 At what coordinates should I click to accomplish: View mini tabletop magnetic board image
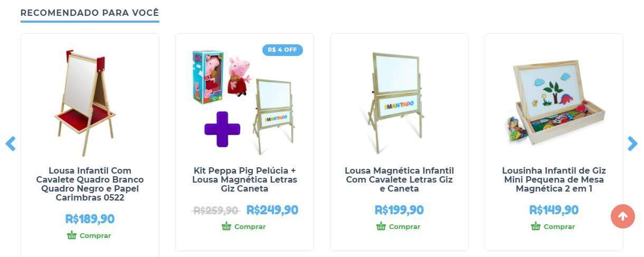click(x=554, y=103)
